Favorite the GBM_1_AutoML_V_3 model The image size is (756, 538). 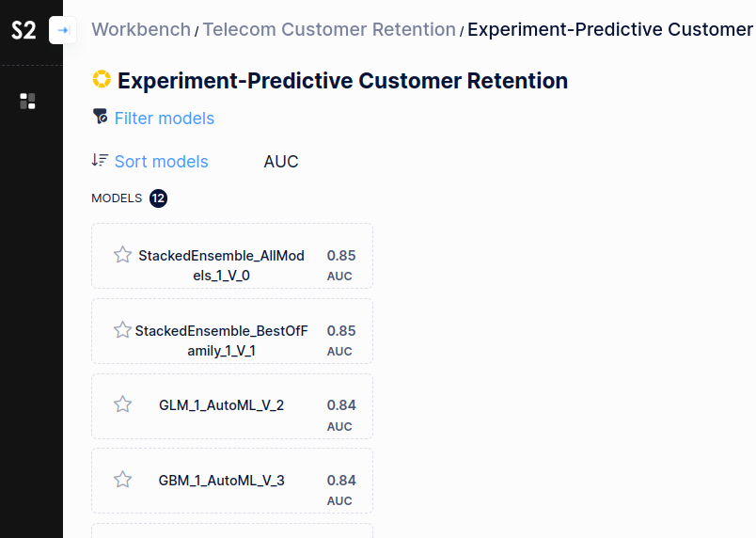point(122,479)
